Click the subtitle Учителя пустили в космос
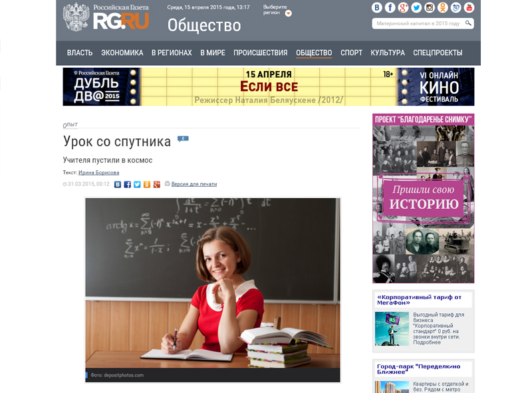Screen dimensions: 532x393 point(108,160)
